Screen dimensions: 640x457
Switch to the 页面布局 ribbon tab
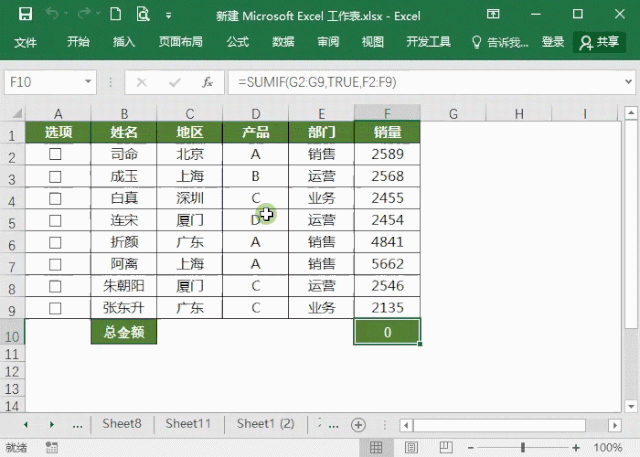click(180, 42)
